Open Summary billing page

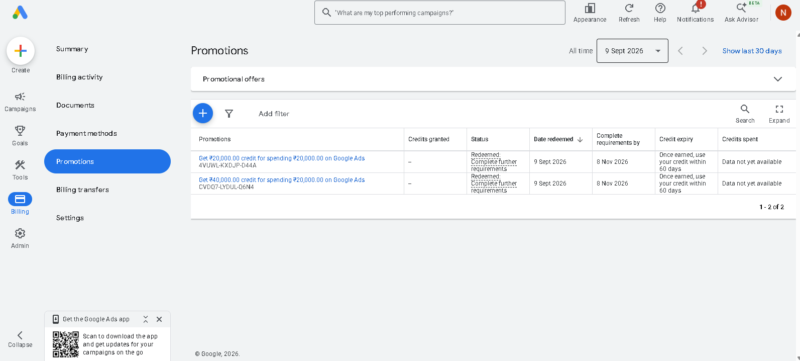72,49
